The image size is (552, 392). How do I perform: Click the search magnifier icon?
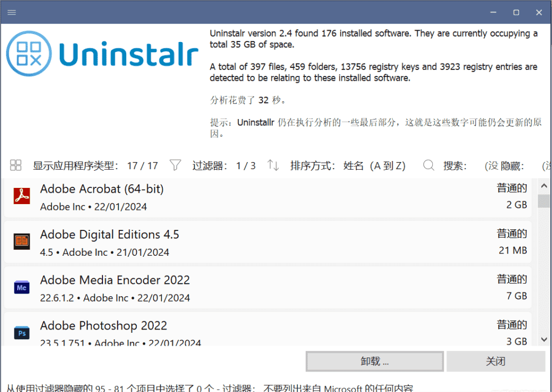point(429,165)
